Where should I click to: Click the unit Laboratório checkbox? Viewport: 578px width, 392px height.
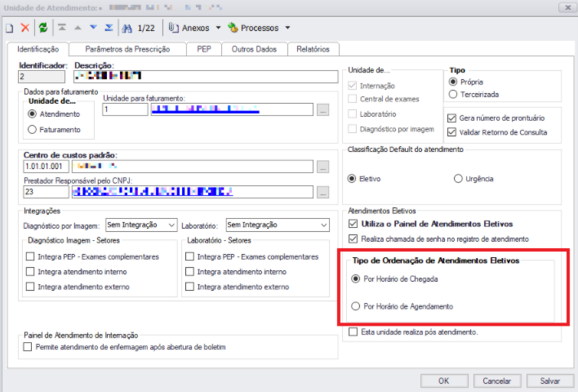(x=353, y=114)
